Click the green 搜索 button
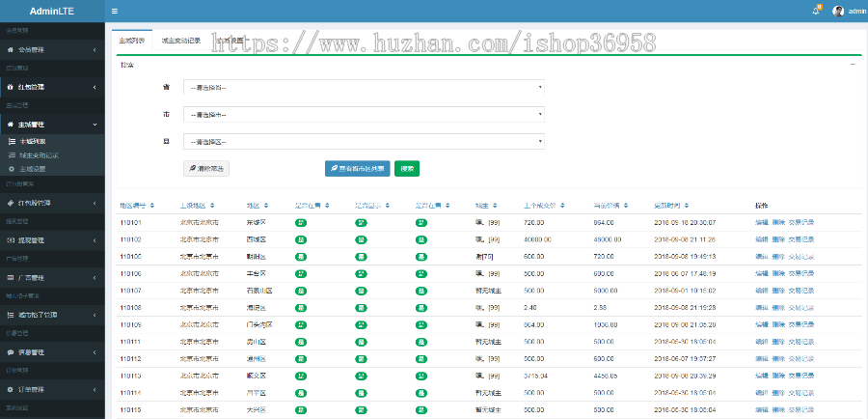 point(408,168)
